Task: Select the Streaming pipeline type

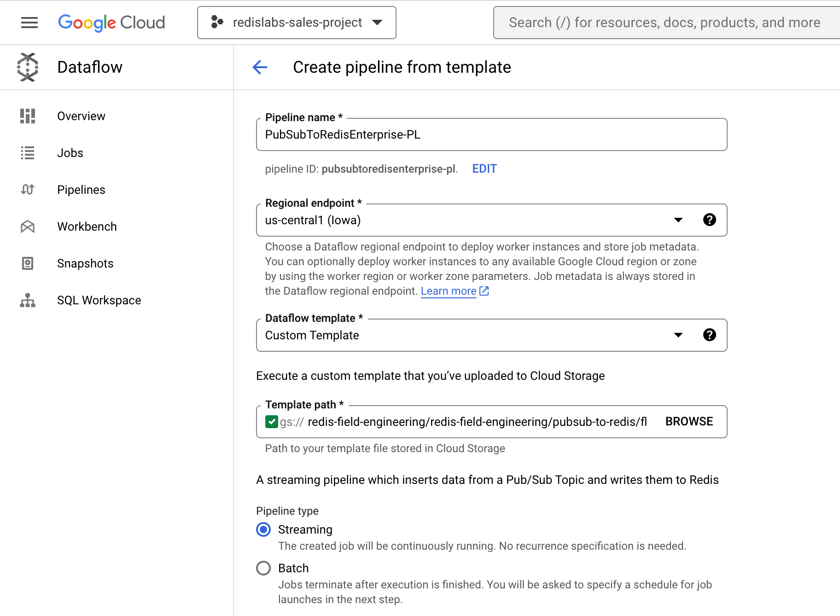Action: [263, 529]
